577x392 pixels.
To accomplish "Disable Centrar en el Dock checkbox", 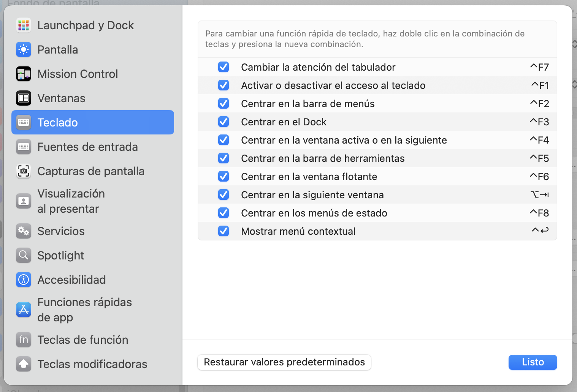I will [x=224, y=122].
